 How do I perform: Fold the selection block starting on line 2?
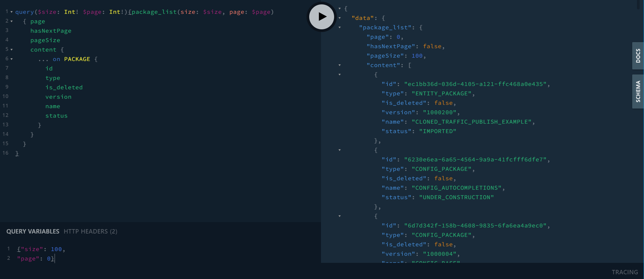[12, 21]
